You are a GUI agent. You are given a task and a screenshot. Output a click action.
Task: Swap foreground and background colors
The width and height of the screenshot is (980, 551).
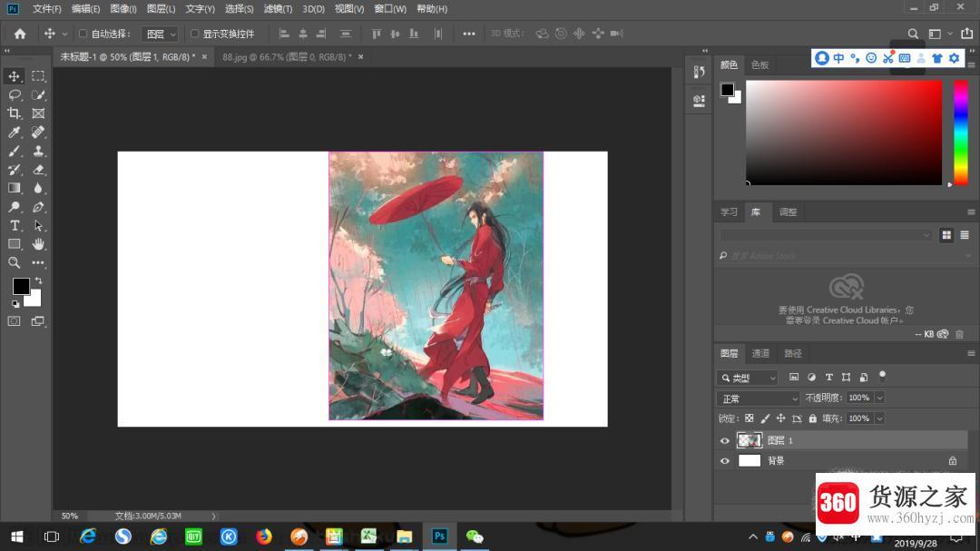(x=39, y=280)
